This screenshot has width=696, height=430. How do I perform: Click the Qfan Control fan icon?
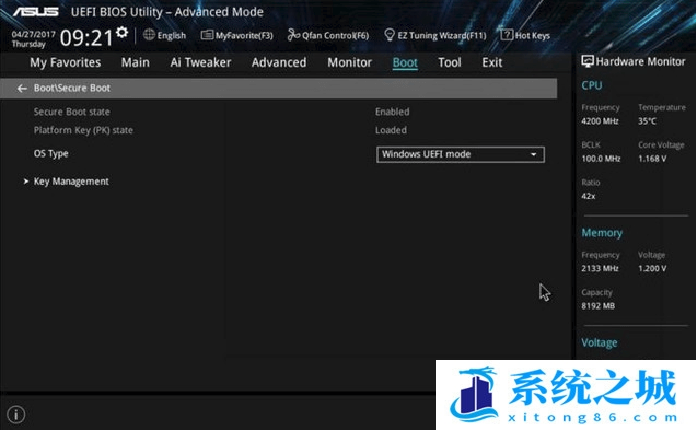[293, 35]
